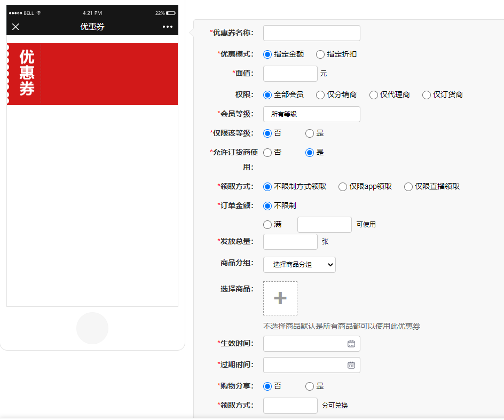Close the phone preview with X icon
The height and width of the screenshot is (420, 504).
pos(15,27)
